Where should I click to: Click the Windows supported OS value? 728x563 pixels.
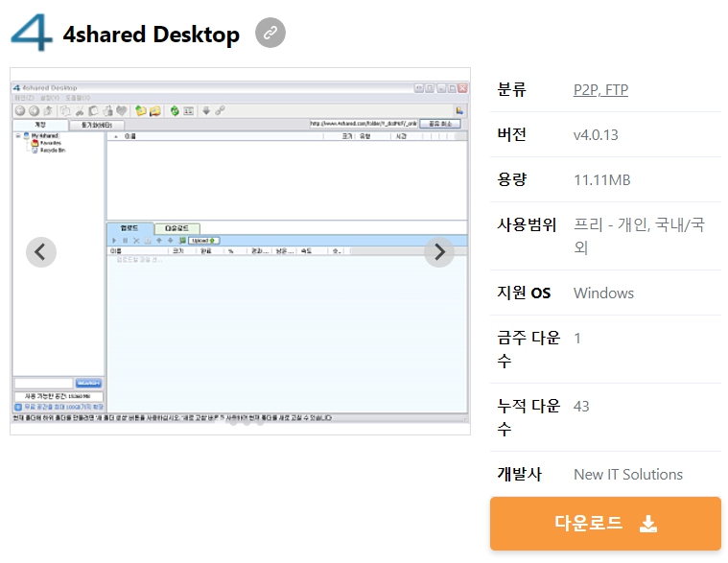point(603,293)
